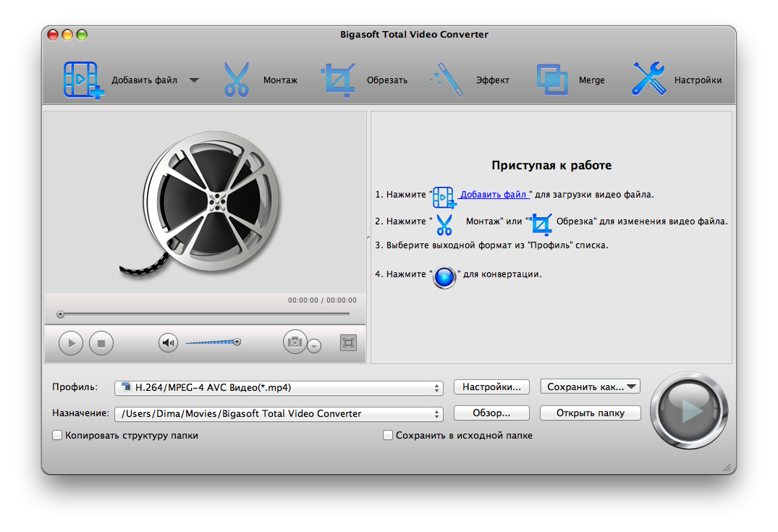Mute the preview with the speaker icon

point(168,342)
